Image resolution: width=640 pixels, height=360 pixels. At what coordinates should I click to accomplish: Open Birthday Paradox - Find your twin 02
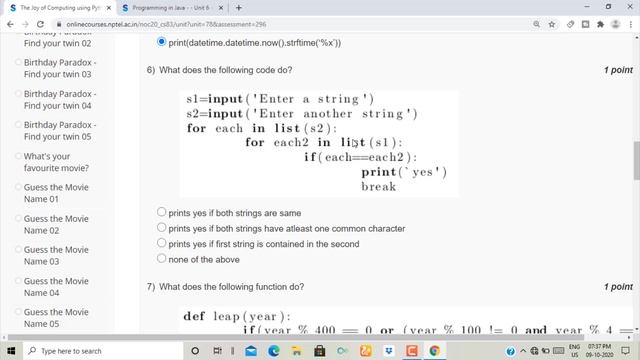(x=57, y=43)
